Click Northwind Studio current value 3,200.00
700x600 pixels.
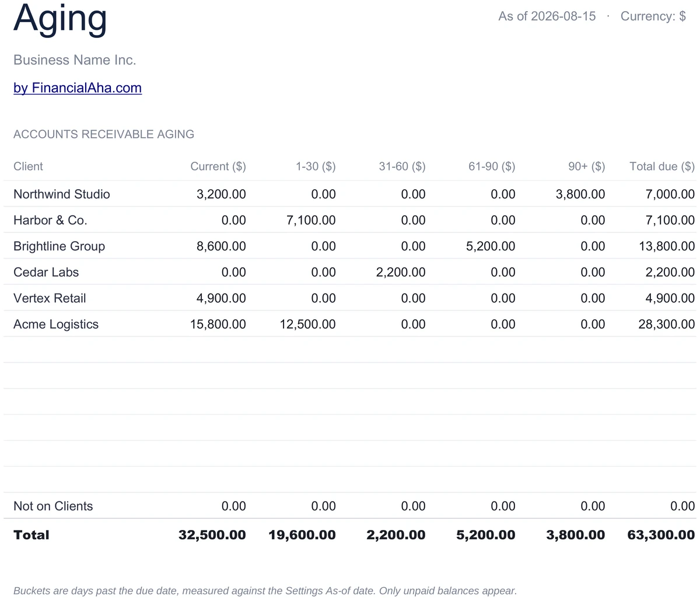coord(221,194)
